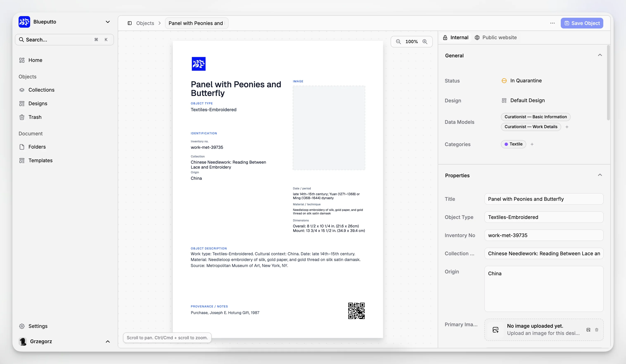Viewport: 626px width, 364px height.
Task: Collapse the General section
Action: pos(600,55)
